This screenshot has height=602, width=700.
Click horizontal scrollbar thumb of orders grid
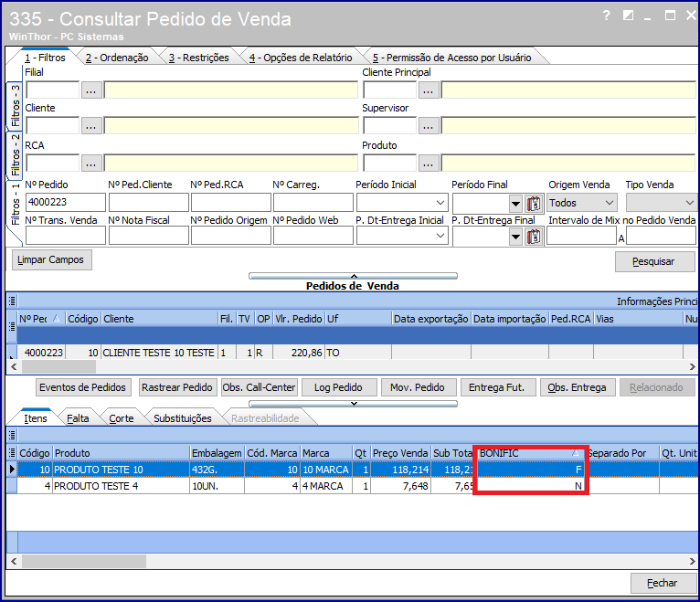(x=58, y=367)
